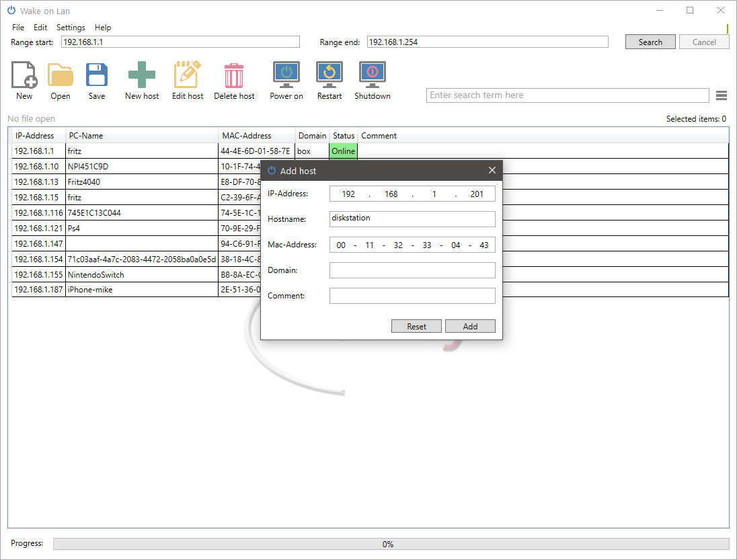Screen dimensions: 737x560
Task: Open the hamburger menu next to search field
Action: click(722, 95)
